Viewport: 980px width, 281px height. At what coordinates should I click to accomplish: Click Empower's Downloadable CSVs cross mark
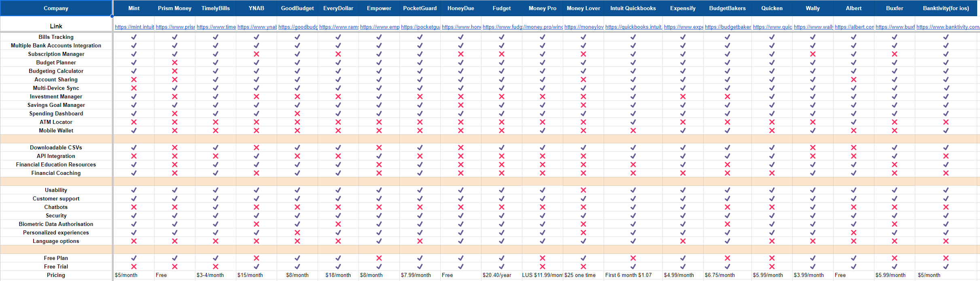[x=379, y=148]
